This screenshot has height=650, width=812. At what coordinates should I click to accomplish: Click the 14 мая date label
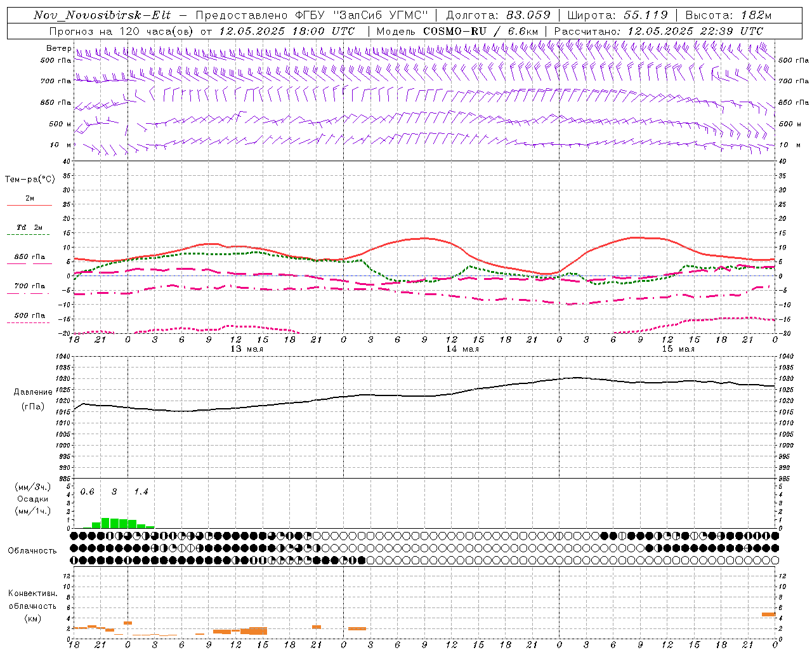click(462, 349)
